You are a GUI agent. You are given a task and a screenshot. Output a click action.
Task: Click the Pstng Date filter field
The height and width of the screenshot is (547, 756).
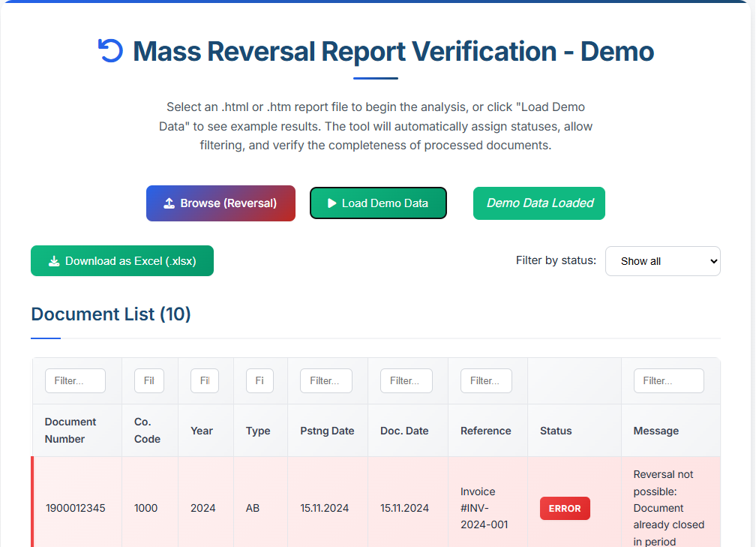click(x=325, y=380)
